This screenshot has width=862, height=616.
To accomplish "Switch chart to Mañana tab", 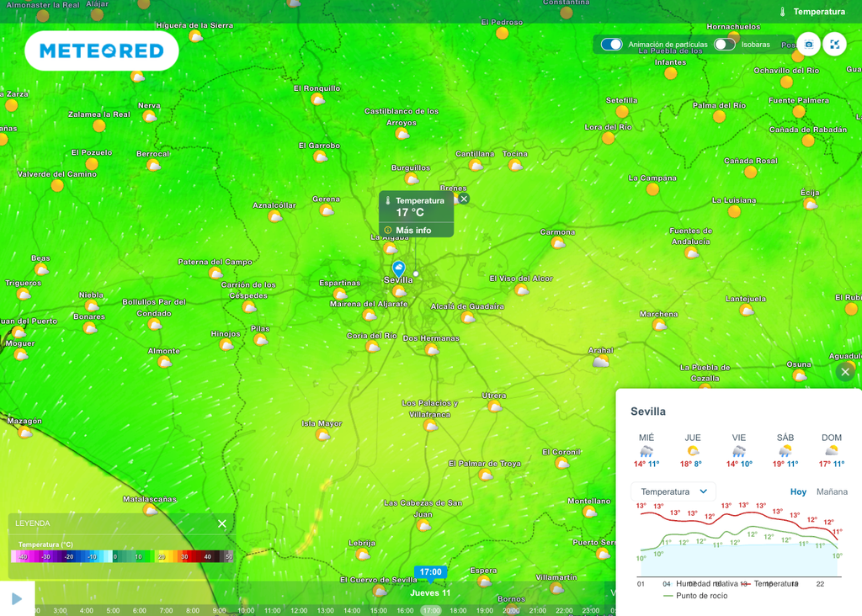I will [x=832, y=491].
